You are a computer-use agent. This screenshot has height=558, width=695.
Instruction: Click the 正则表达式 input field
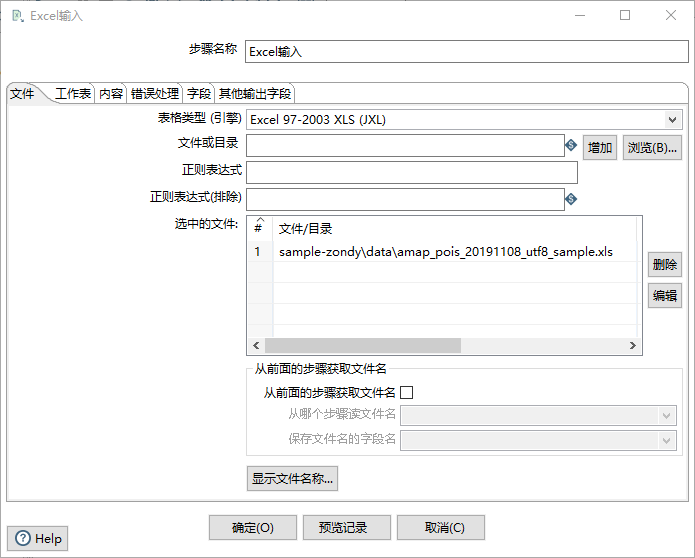click(412, 172)
